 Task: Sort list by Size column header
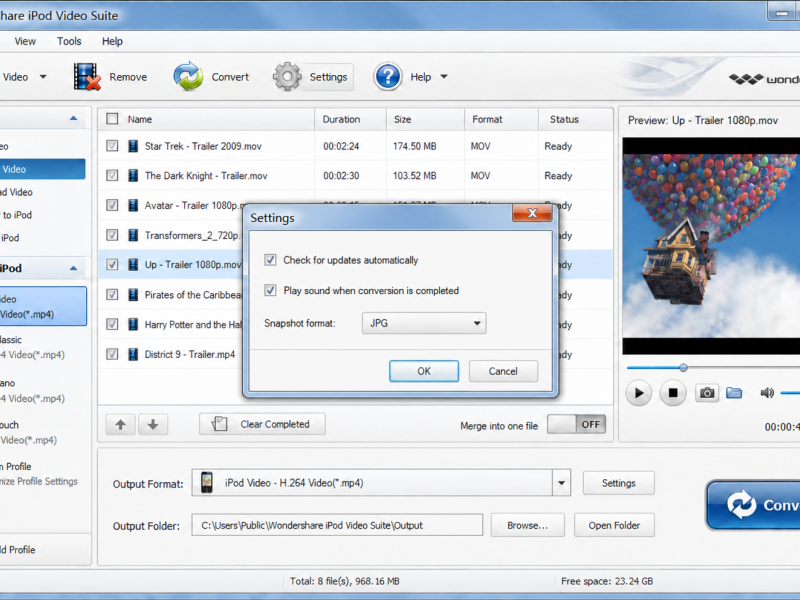(426, 119)
